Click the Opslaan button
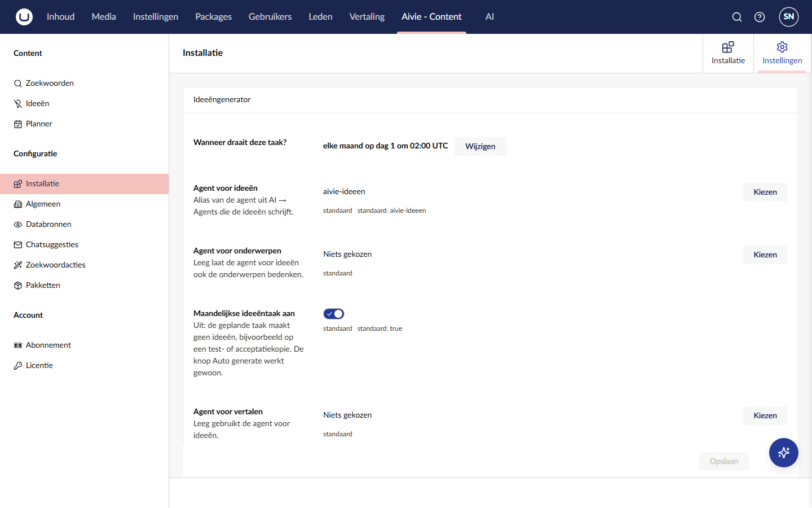 pyautogui.click(x=724, y=461)
